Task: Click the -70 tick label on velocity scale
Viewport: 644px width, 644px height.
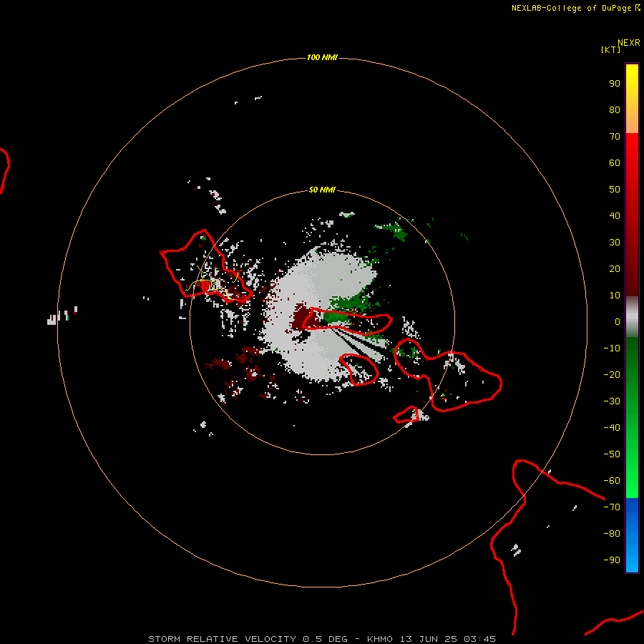Action: tap(612, 507)
